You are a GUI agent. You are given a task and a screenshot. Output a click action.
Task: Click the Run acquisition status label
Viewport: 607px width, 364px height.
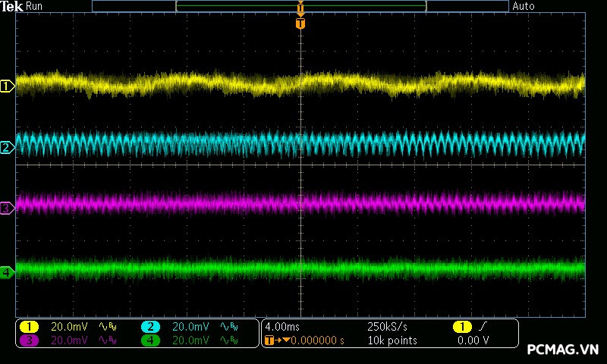click(x=34, y=6)
